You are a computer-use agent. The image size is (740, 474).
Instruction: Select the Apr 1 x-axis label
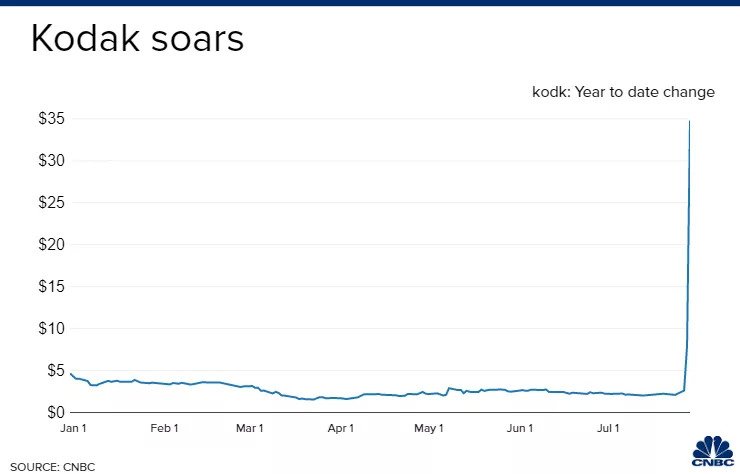341,429
